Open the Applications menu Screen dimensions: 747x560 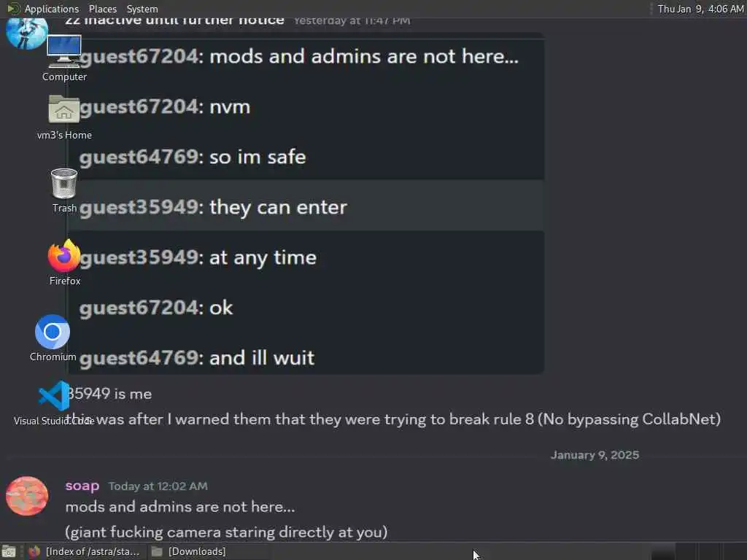click(x=52, y=9)
